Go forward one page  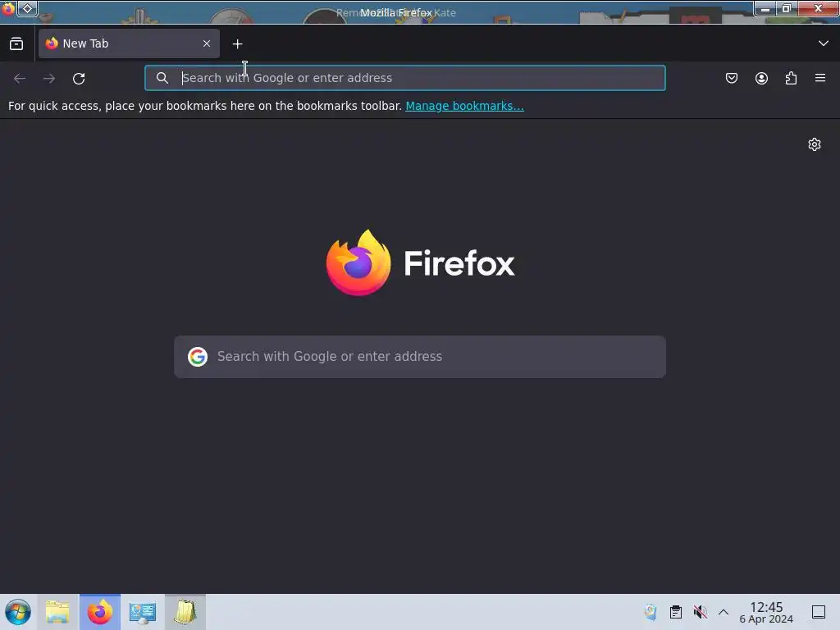click(49, 78)
